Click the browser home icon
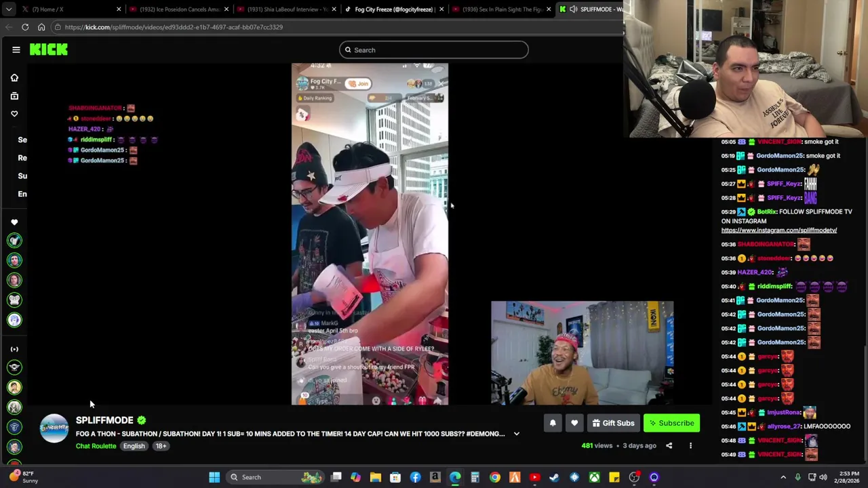The height and width of the screenshot is (488, 868). (41, 27)
